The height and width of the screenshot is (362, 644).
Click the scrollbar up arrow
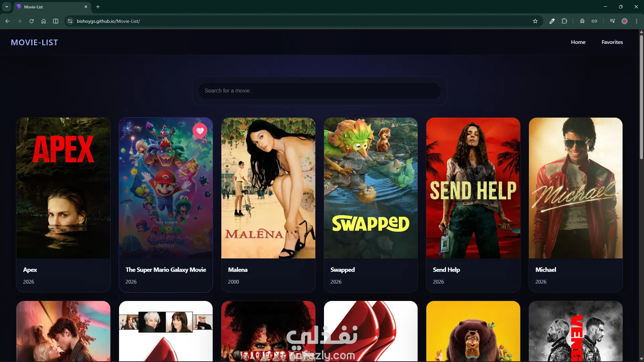(641, 32)
